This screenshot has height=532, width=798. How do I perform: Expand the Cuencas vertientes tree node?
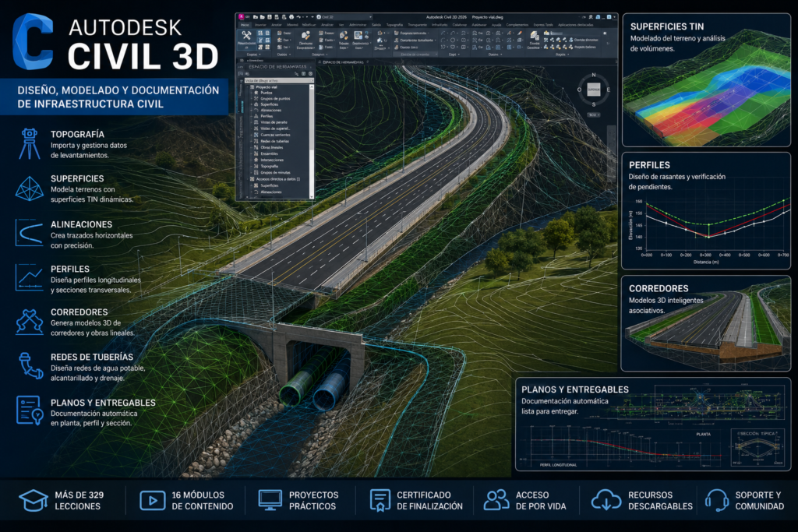(x=251, y=135)
